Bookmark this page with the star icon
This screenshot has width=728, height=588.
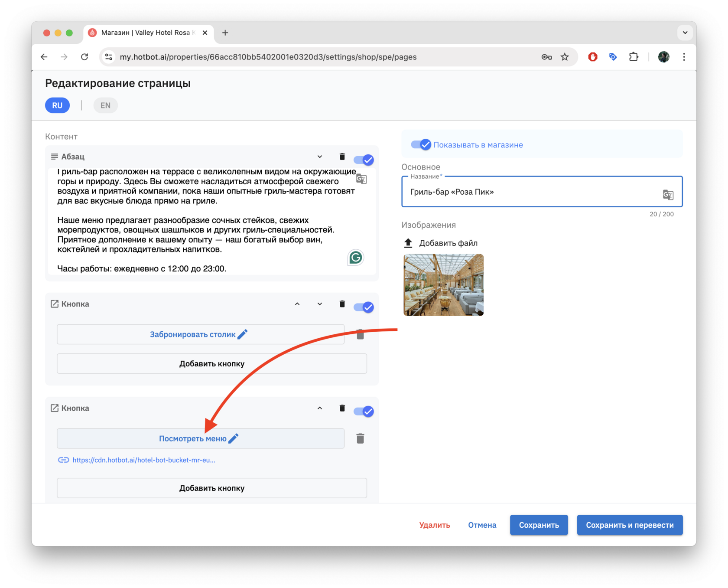click(565, 57)
